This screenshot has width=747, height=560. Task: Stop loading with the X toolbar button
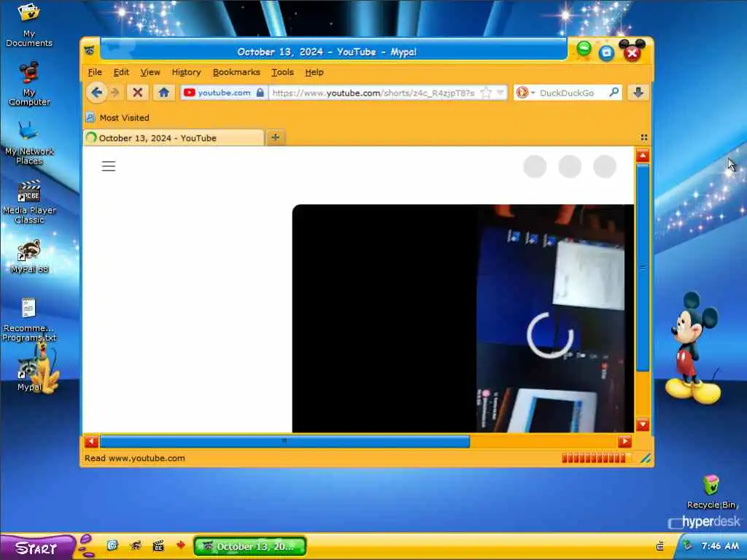138,93
